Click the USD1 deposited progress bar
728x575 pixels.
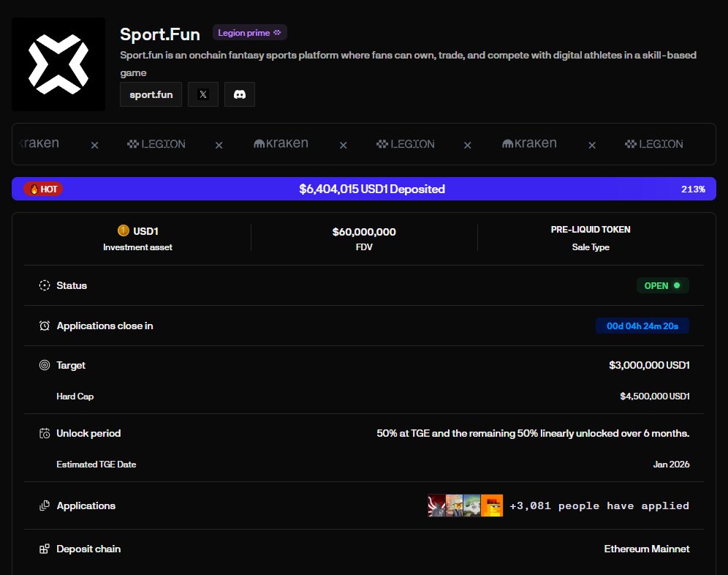click(371, 189)
